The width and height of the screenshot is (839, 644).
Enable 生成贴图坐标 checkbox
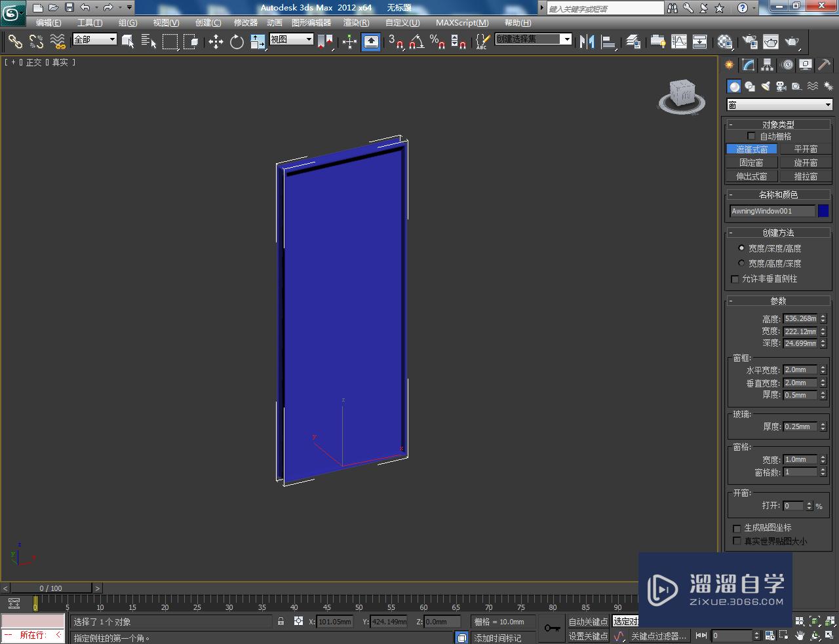coord(737,528)
